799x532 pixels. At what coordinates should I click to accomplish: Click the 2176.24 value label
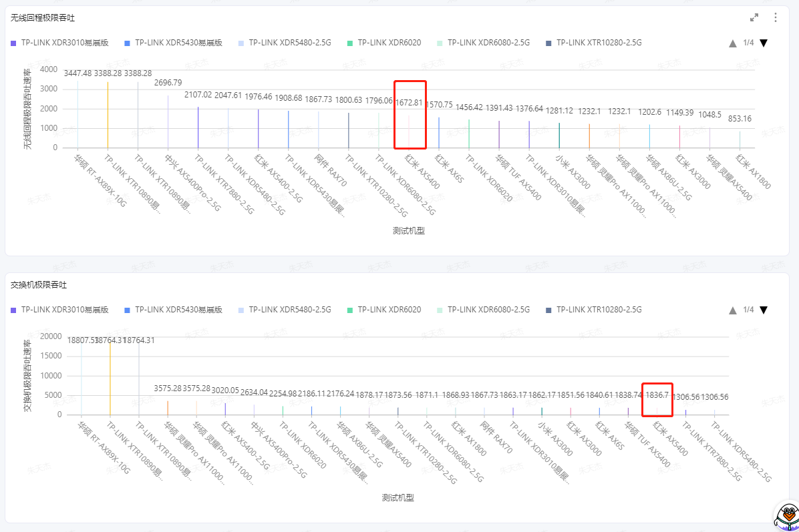(x=341, y=394)
